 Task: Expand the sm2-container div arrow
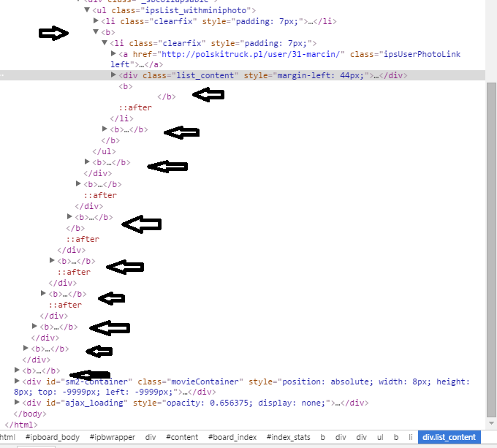point(17,381)
